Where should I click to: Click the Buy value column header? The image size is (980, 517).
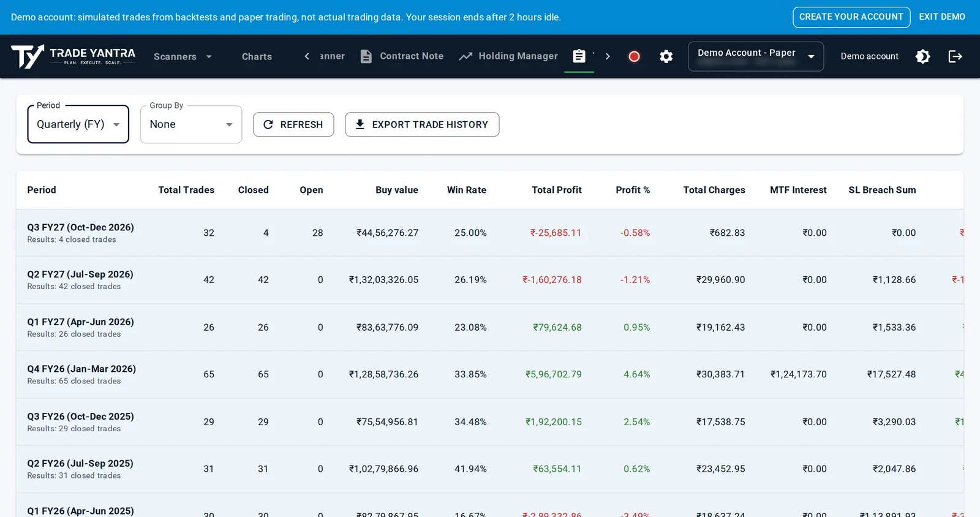coord(397,190)
